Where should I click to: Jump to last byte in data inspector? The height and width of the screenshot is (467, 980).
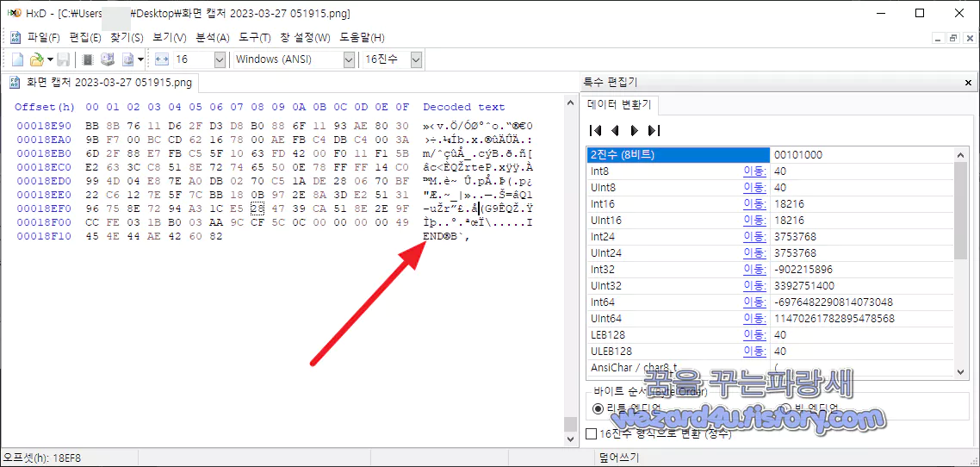654,131
